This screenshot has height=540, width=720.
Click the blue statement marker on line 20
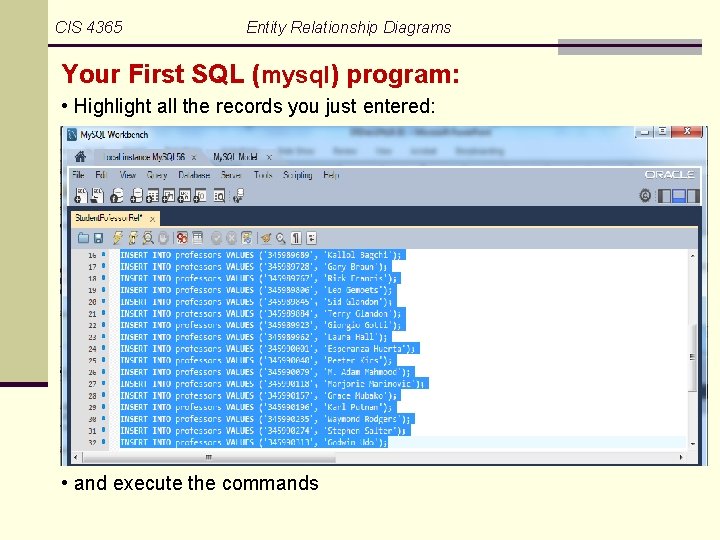click(x=104, y=301)
